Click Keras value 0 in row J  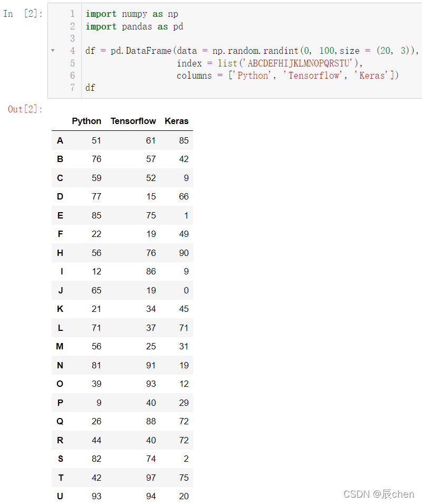point(186,291)
